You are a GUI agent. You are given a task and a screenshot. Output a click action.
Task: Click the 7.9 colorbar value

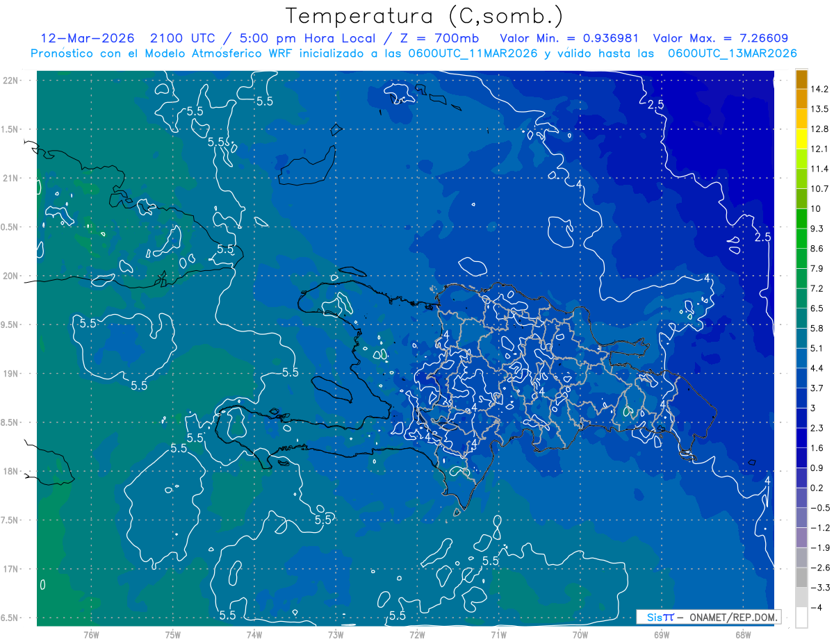click(819, 268)
